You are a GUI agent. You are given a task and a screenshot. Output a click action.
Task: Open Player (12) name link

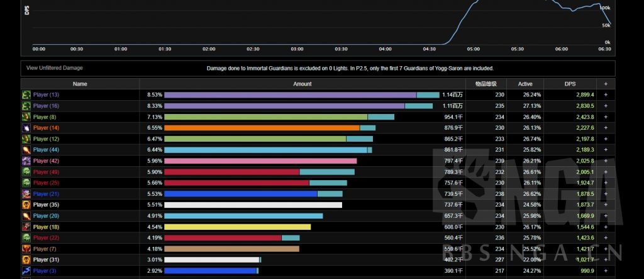pyautogui.click(x=46, y=139)
